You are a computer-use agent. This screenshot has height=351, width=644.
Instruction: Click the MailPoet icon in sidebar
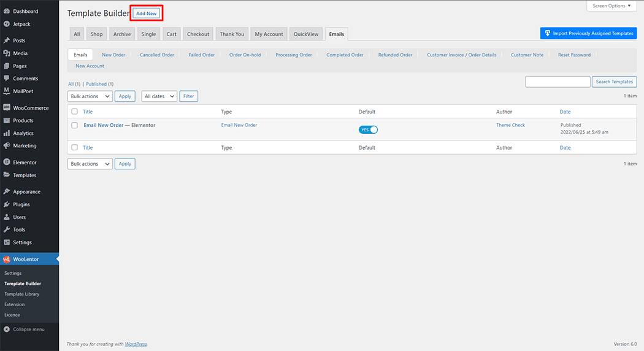point(6,91)
